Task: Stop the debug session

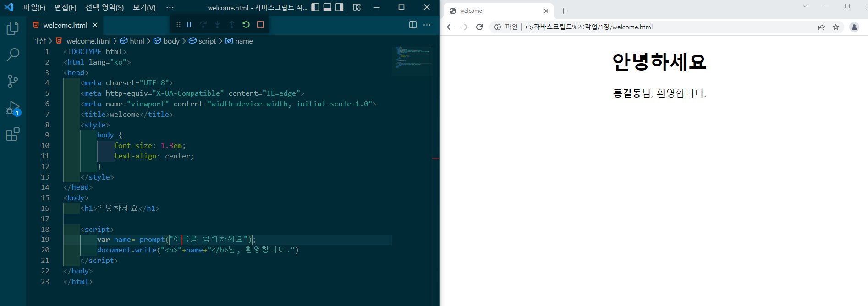Action: (x=260, y=25)
